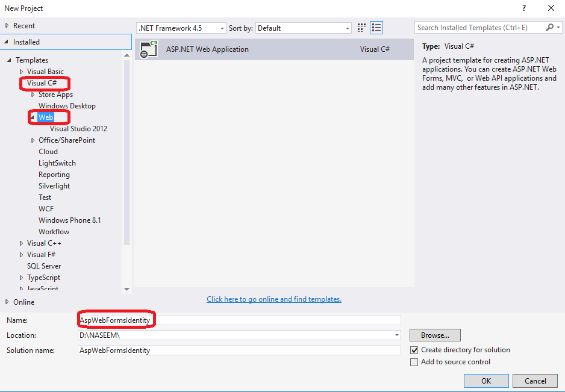Click the template tree scrollbar thumb
This screenshot has height=392, width=565.
point(126,153)
